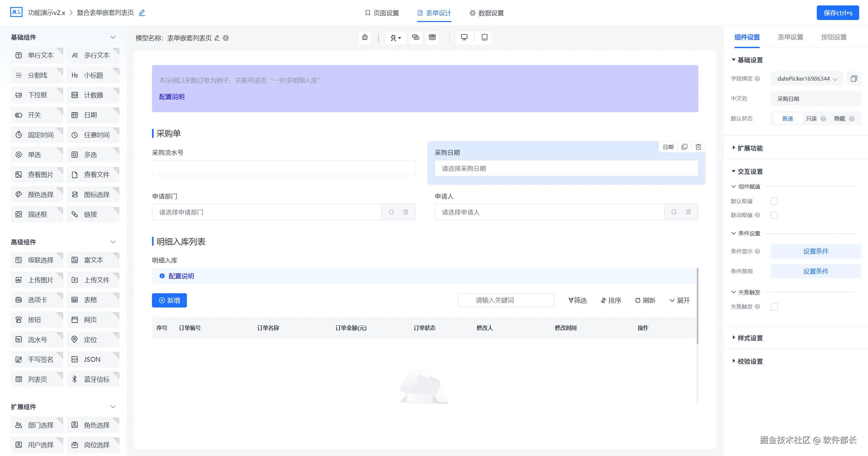Click edit pencil icon beside page title
The width and height of the screenshot is (868, 456).
point(142,13)
